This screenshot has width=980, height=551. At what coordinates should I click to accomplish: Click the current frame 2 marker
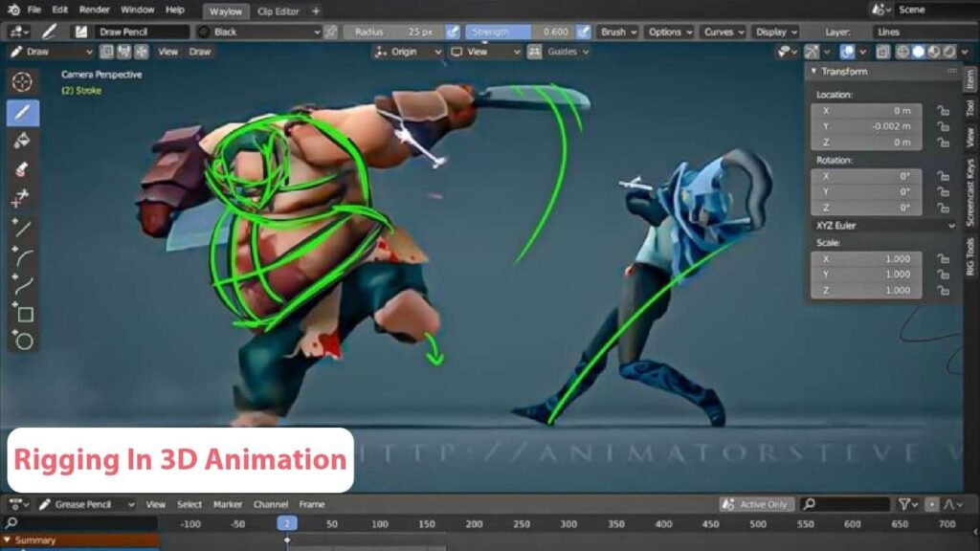[x=287, y=523]
